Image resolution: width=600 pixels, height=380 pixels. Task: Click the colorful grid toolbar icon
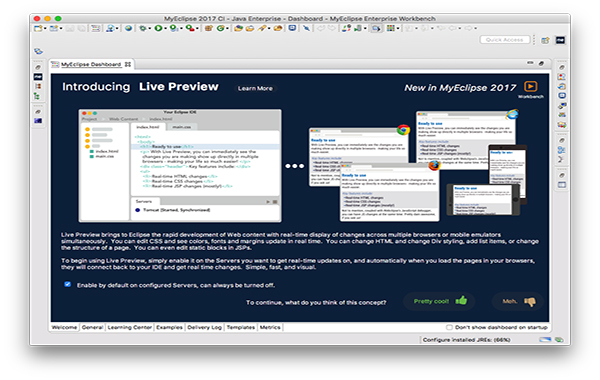pyautogui.click(x=390, y=28)
